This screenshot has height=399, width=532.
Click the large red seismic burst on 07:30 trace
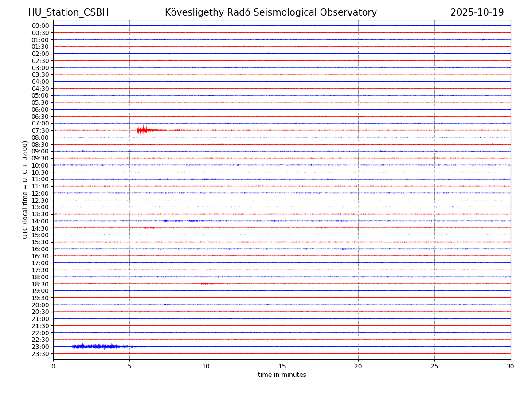coord(142,130)
